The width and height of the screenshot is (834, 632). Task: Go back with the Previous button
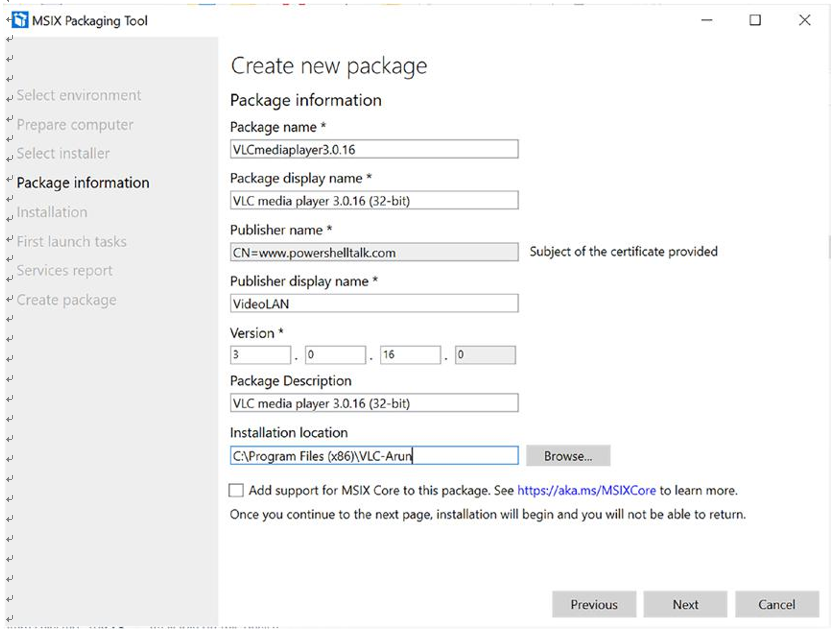pyautogui.click(x=594, y=604)
